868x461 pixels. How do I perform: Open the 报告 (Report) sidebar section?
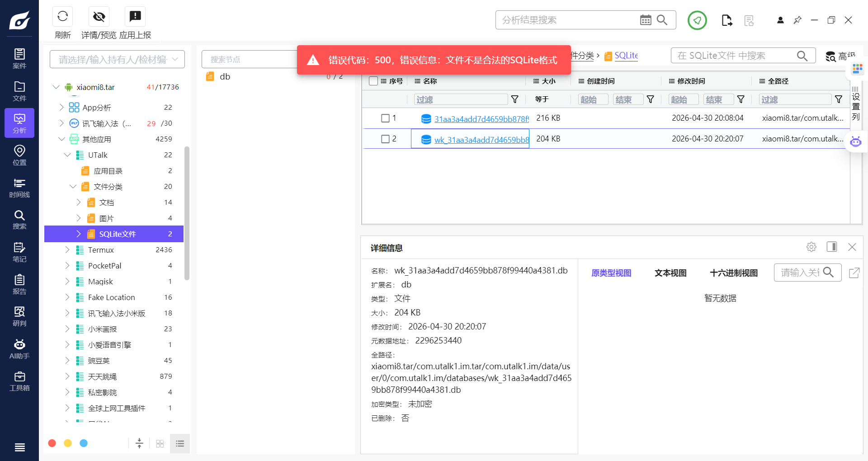19,284
